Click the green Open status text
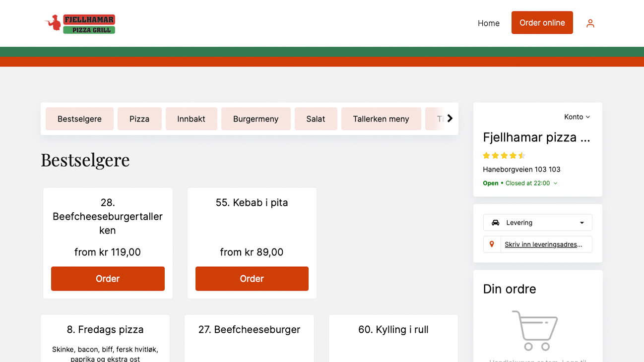This screenshot has width=644, height=362. [491, 183]
